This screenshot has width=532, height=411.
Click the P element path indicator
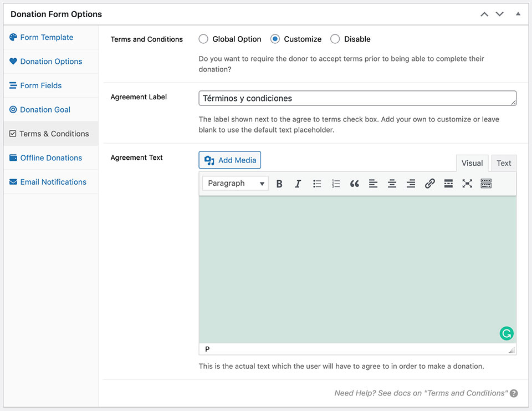coord(207,349)
